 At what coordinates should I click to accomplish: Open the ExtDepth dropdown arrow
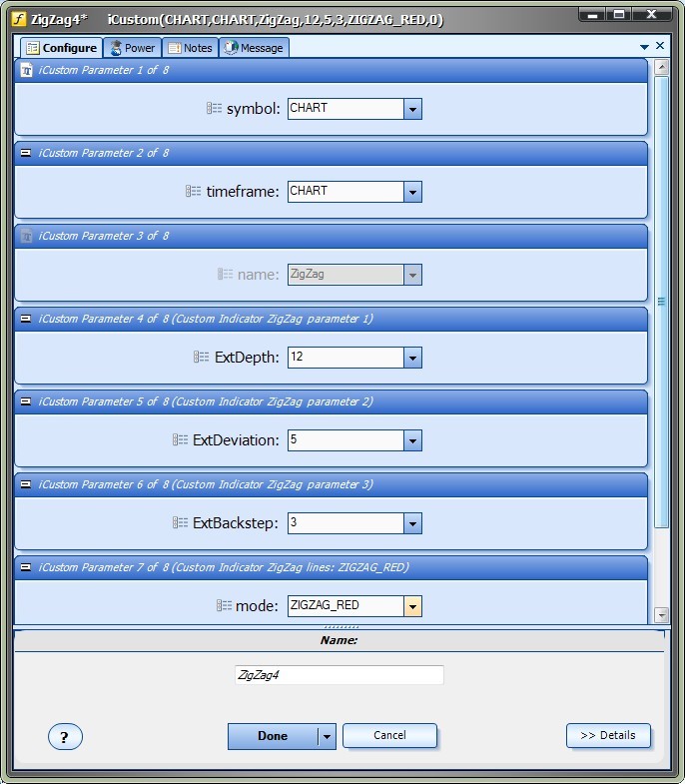click(x=412, y=358)
